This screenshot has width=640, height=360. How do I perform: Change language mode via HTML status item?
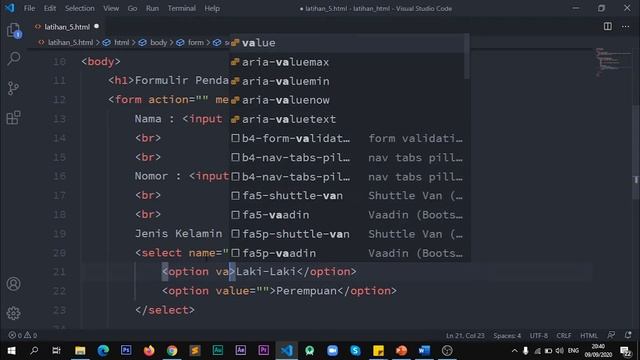click(x=589, y=336)
